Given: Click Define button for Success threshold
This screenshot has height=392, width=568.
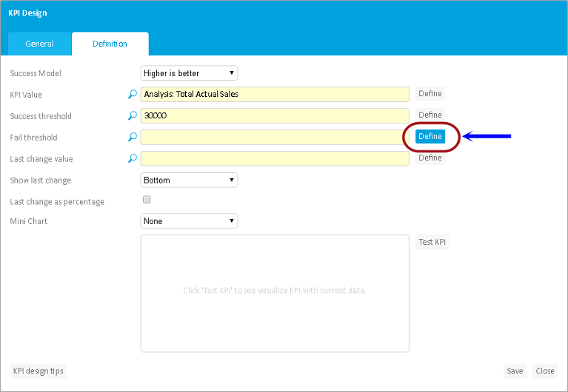Looking at the screenshot, I should click(430, 115).
